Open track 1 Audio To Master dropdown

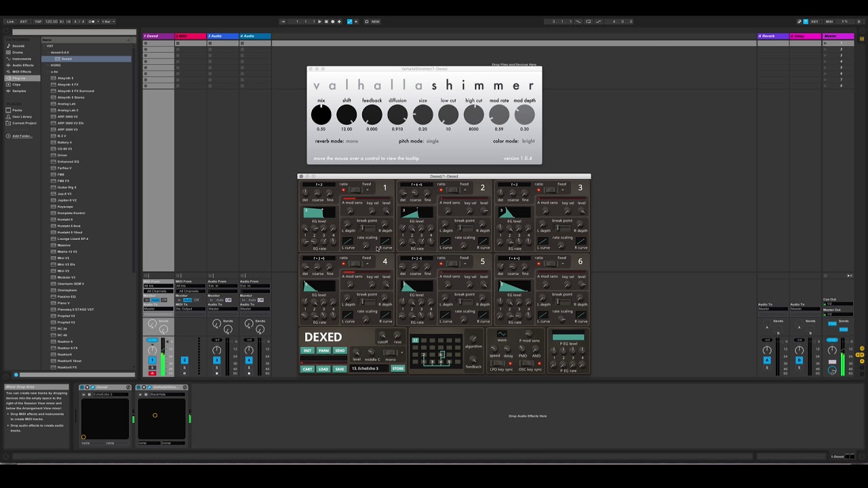[157, 309]
